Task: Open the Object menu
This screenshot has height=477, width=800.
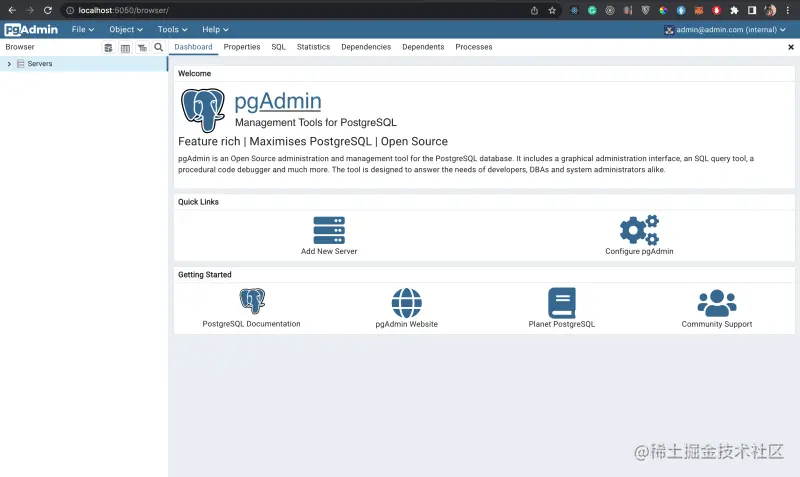Action: coord(126,30)
